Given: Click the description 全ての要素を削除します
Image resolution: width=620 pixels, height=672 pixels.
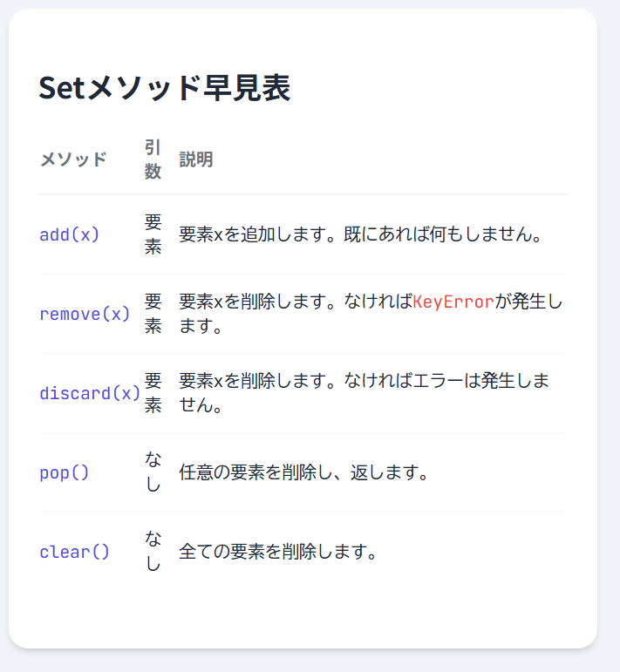Looking at the screenshot, I should [x=277, y=553].
